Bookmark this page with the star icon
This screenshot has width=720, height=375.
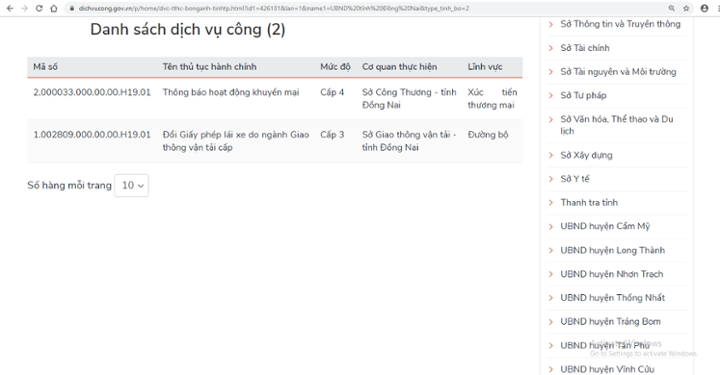[x=686, y=8]
